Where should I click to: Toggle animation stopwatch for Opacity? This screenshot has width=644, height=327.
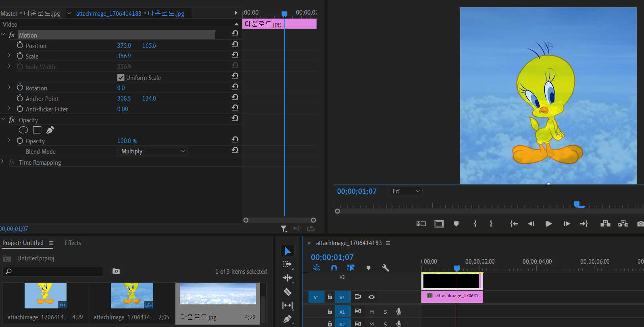click(20, 140)
